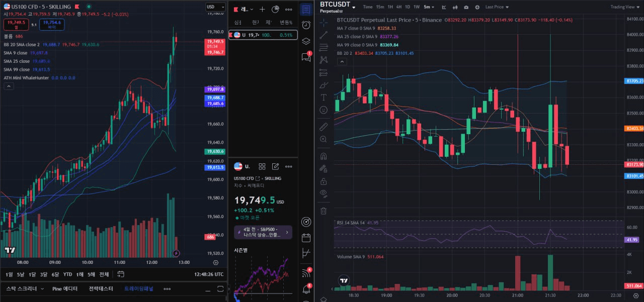The width and height of the screenshot is (644, 302).
Task: Open the emoji sticker tool
Action: [324, 110]
